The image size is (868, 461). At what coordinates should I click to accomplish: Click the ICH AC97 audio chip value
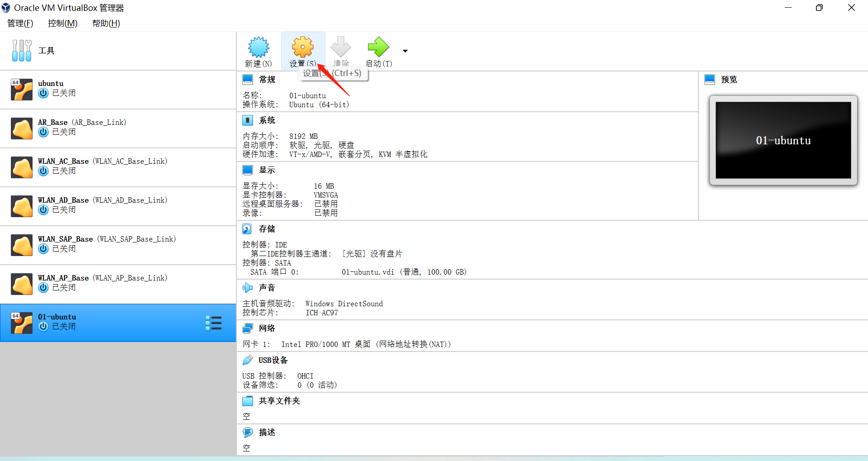coord(322,313)
